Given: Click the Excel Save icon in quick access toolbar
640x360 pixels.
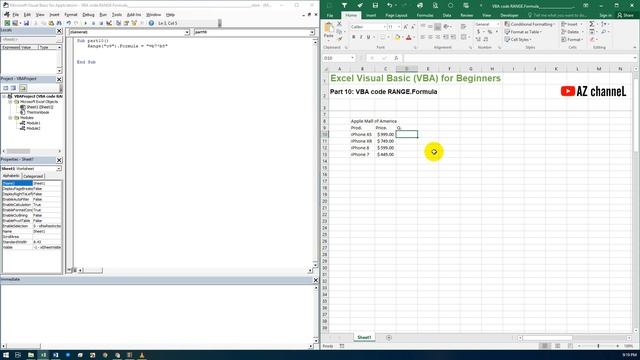Looking at the screenshot, I should [x=375, y=5].
